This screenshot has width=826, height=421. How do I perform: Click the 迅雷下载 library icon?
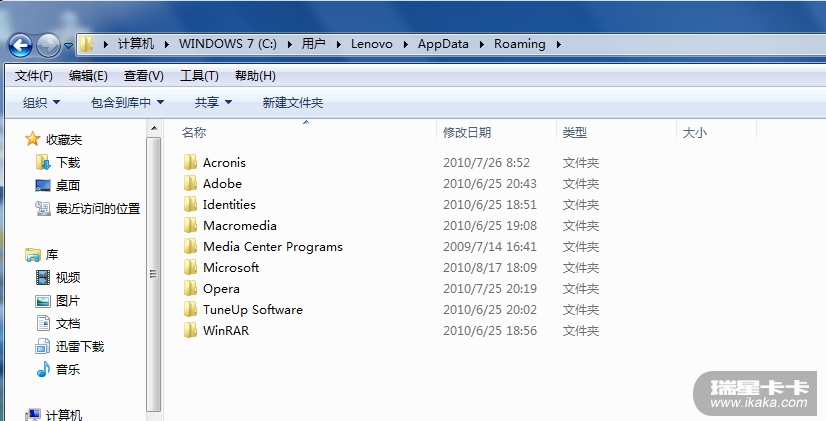pos(43,346)
